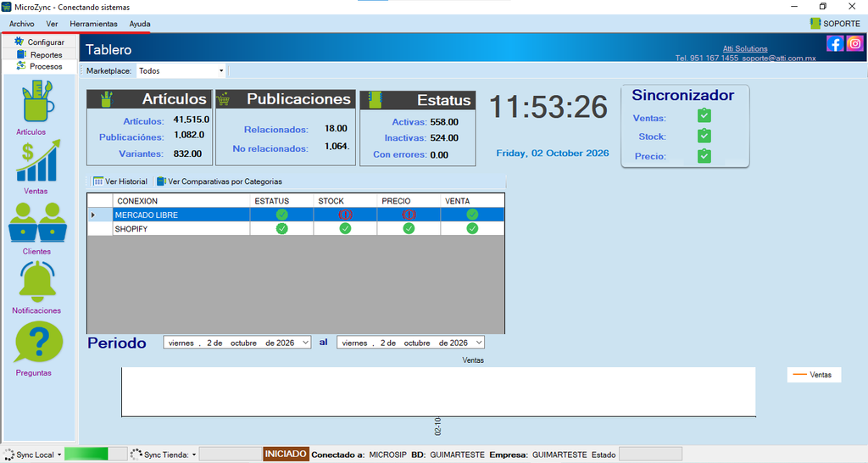Click Mercado Libre STOCK warning icon

346,215
